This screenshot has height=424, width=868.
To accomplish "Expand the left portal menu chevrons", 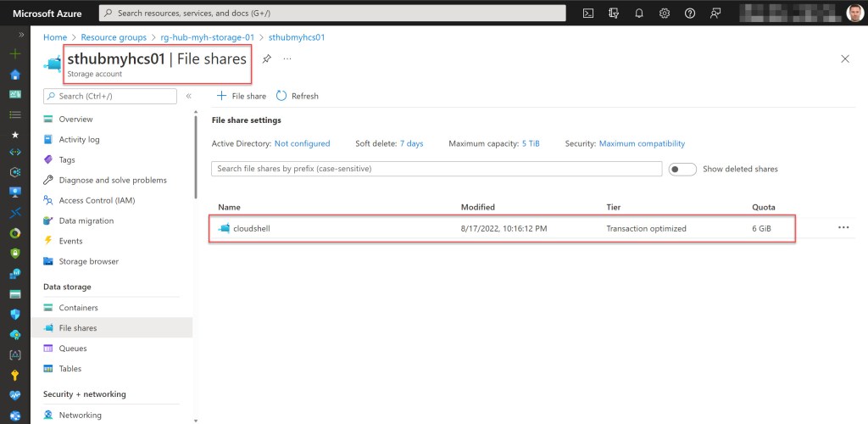I will tap(14, 34).
